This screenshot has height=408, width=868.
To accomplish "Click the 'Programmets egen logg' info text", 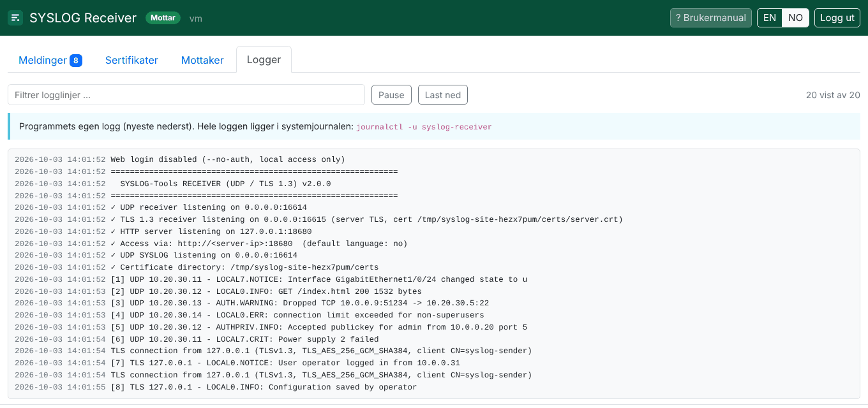I will [x=186, y=127].
